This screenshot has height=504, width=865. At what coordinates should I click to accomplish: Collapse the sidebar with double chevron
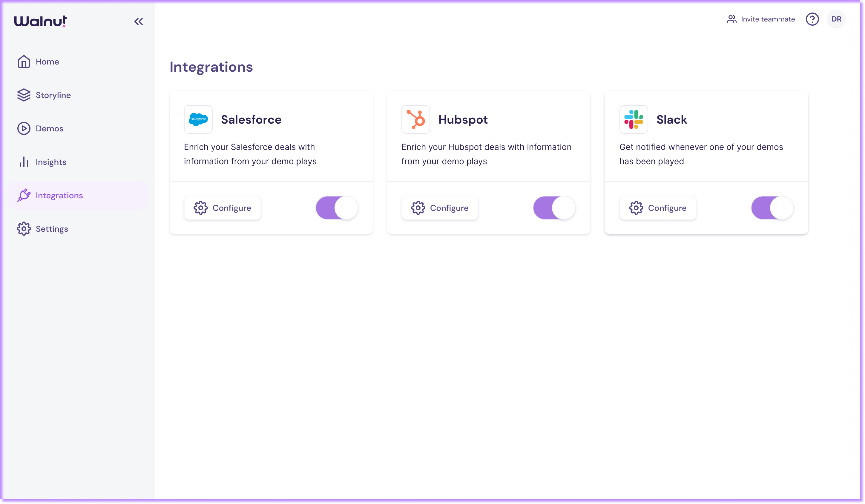point(138,21)
